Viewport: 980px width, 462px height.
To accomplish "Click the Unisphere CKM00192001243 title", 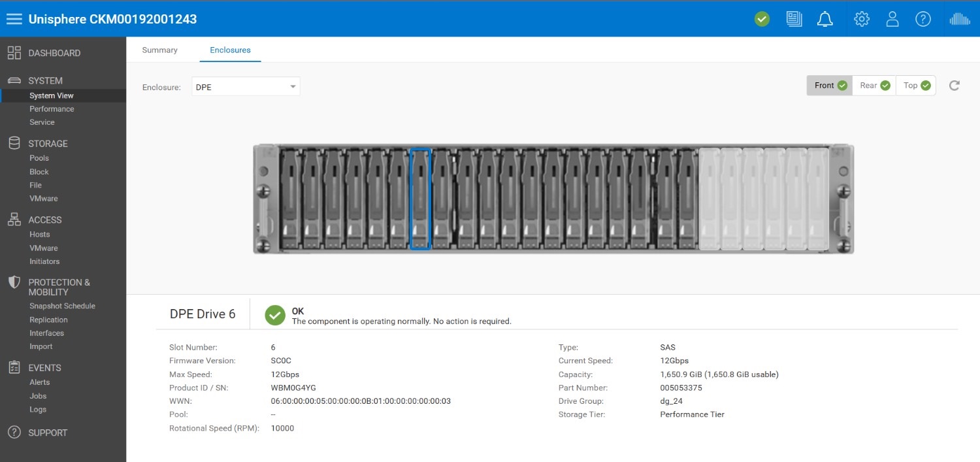I will pos(112,19).
